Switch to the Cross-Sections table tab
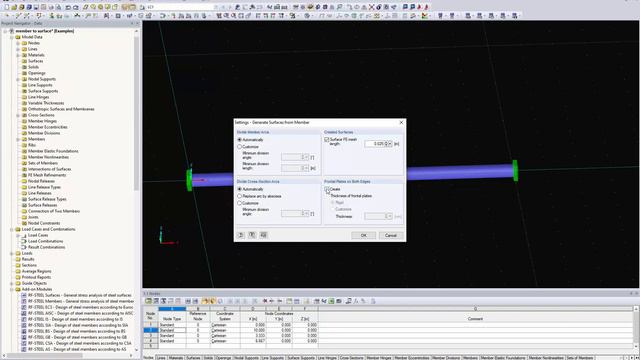640x360 pixels. click(351, 358)
